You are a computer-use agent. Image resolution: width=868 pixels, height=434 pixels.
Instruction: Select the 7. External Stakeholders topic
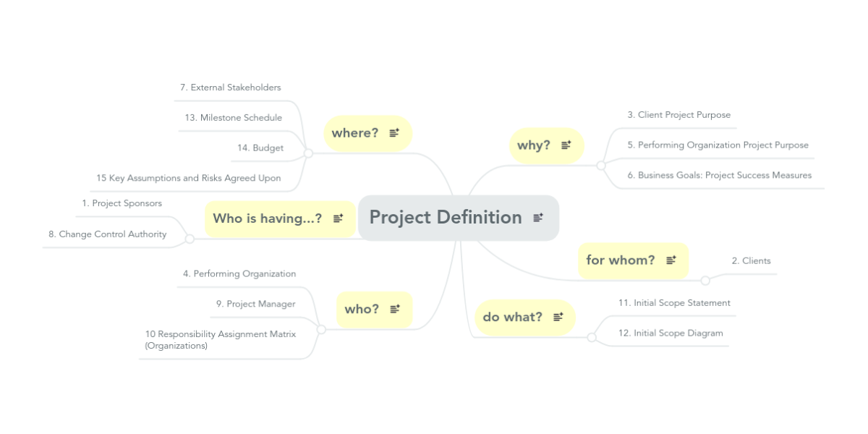pos(231,88)
